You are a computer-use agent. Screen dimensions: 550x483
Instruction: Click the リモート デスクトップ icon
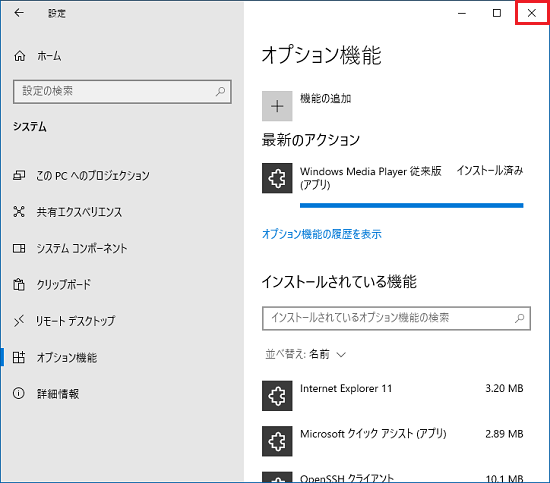click(x=19, y=321)
